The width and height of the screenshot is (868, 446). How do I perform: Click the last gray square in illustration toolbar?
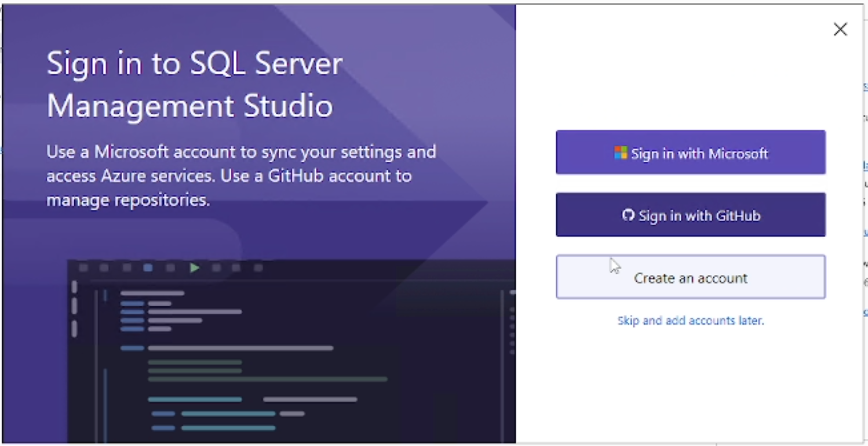coord(258,267)
